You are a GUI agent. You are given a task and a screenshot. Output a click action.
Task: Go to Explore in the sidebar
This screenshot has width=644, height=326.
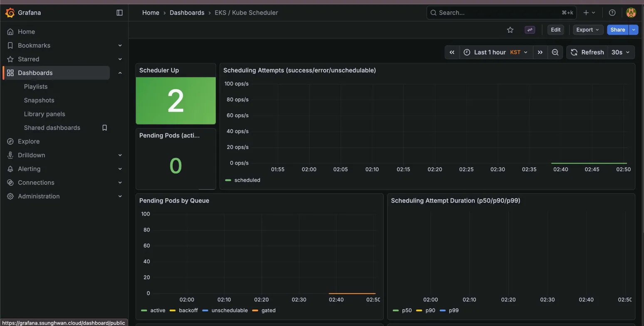point(29,141)
